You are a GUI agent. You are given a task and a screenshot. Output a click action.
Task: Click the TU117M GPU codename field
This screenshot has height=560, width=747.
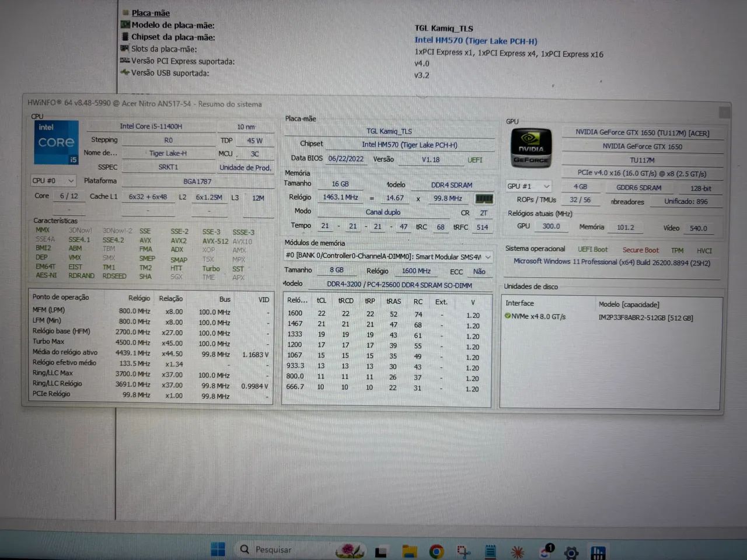point(642,160)
